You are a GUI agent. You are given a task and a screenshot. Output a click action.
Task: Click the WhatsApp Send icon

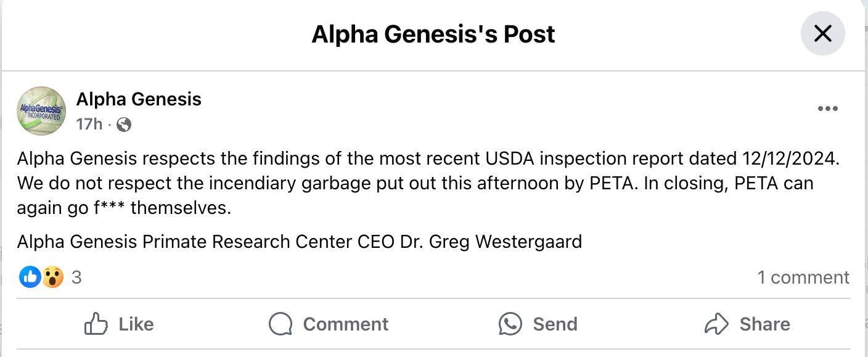[x=510, y=324]
